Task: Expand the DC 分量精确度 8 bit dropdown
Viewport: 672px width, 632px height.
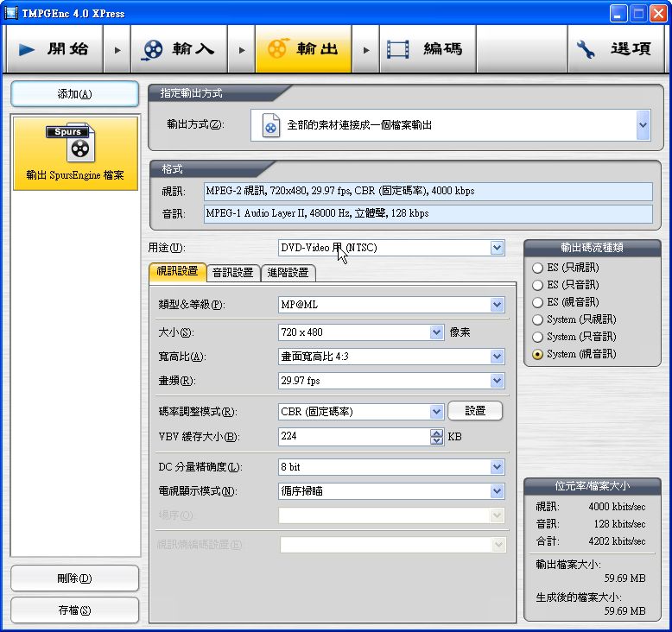Action: (497, 467)
